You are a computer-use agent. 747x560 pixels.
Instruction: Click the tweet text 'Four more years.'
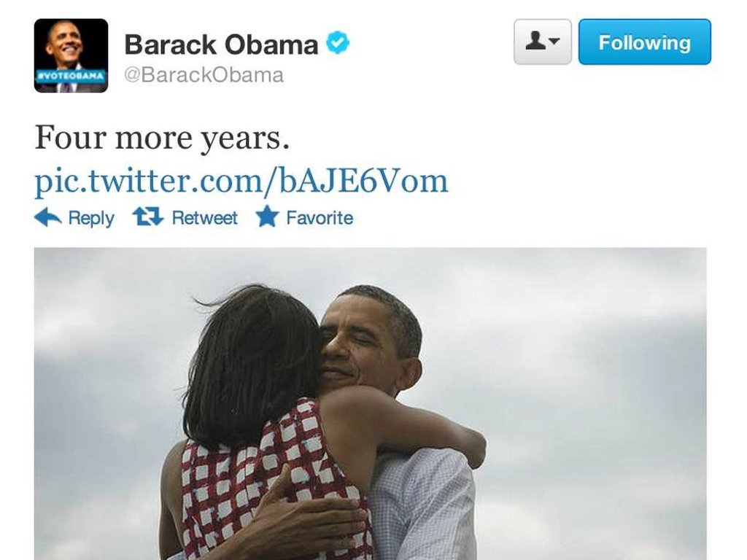[162, 138]
